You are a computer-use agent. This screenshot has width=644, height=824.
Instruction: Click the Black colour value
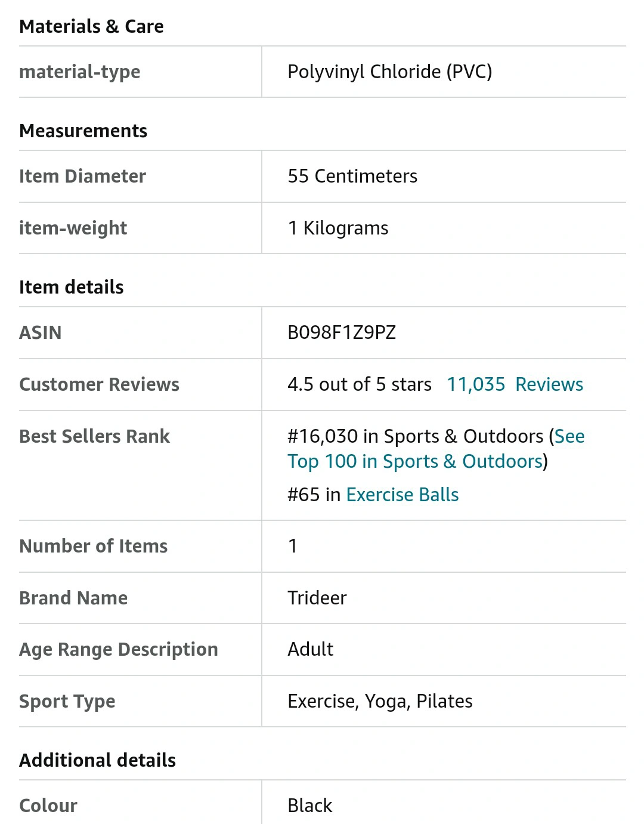pyautogui.click(x=310, y=806)
